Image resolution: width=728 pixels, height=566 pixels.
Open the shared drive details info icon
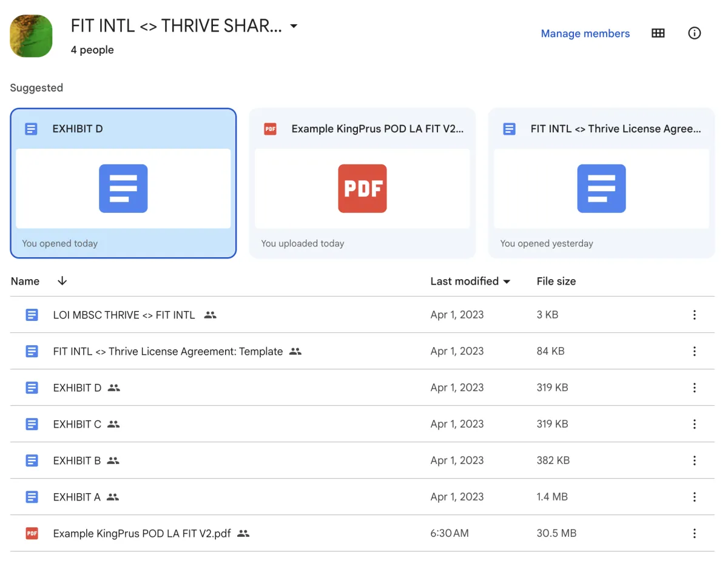pos(695,33)
